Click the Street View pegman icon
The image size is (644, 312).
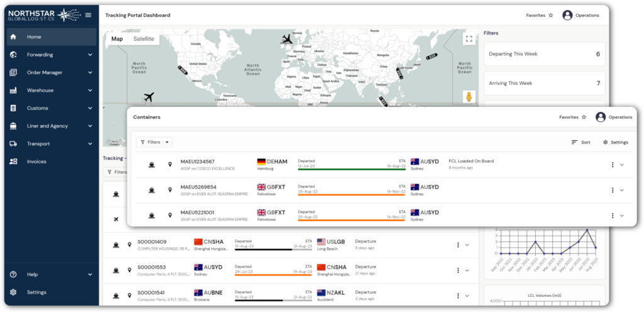[469, 97]
